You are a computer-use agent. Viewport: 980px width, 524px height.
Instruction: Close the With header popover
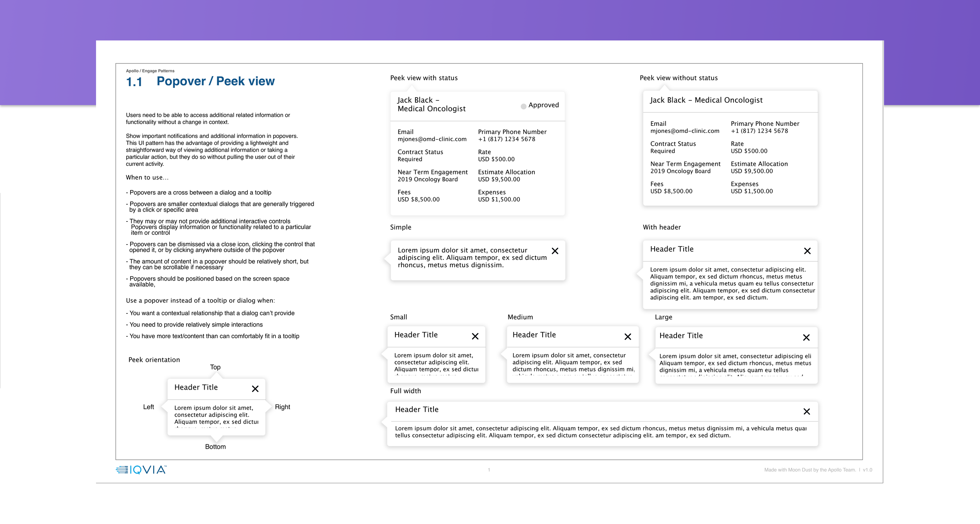(807, 251)
